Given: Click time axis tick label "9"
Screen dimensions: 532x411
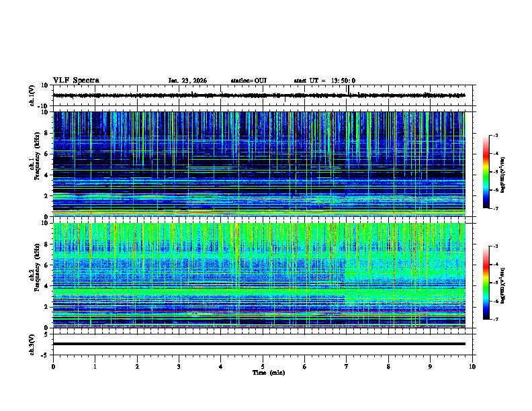Looking at the screenshot, I should pos(430,367).
